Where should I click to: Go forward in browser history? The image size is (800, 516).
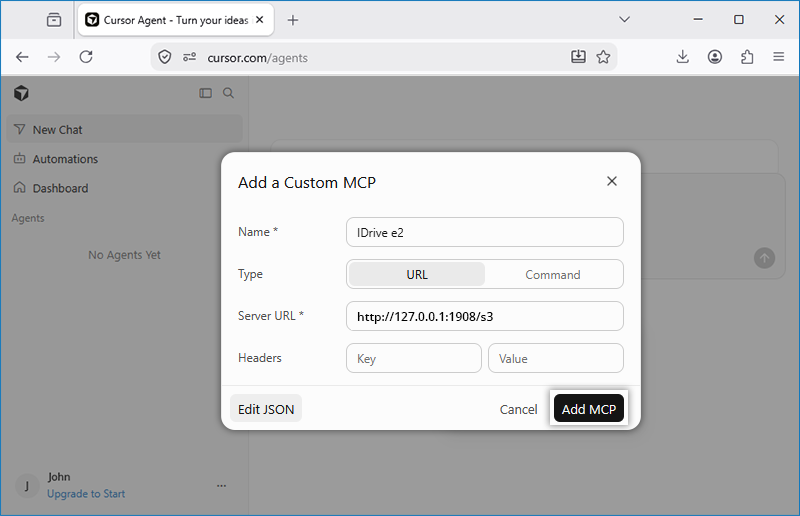tap(54, 57)
